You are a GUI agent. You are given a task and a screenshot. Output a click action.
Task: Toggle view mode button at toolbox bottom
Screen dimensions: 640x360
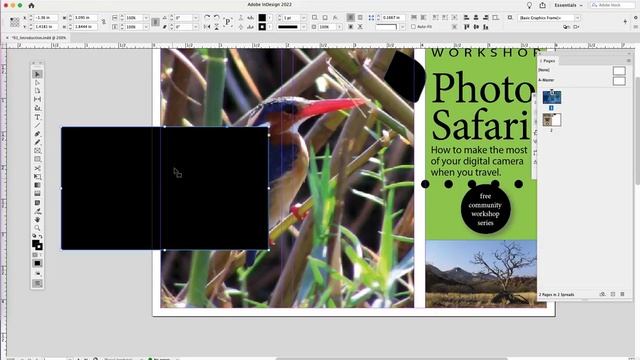click(37, 283)
